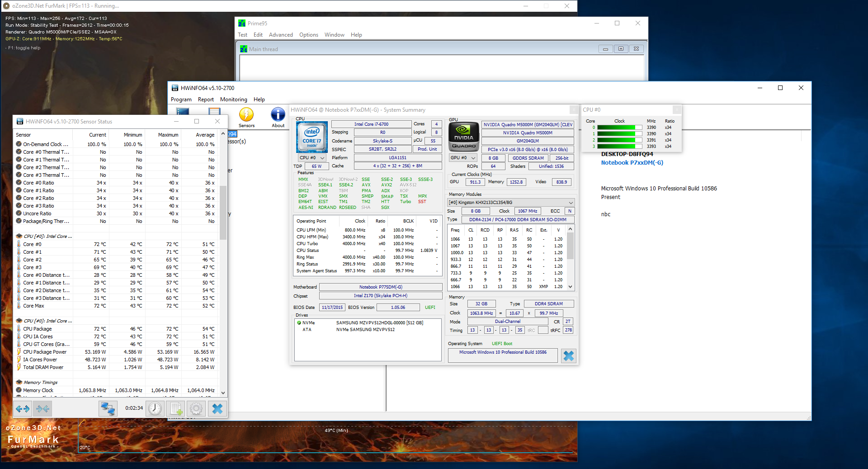868x469 pixels.
Task: Click thermometer icon beside Core Max
Action: point(19,306)
